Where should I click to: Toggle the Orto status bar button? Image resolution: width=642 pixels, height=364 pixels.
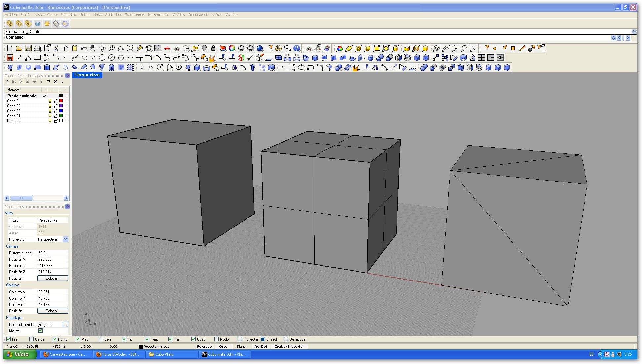[x=223, y=347]
